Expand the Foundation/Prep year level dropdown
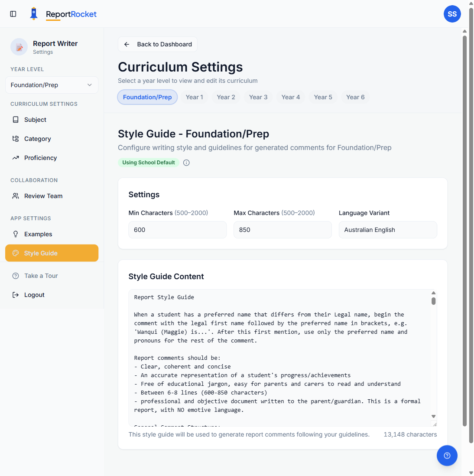Image resolution: width=474 pixels, height=476 pixels. point(52,85)
